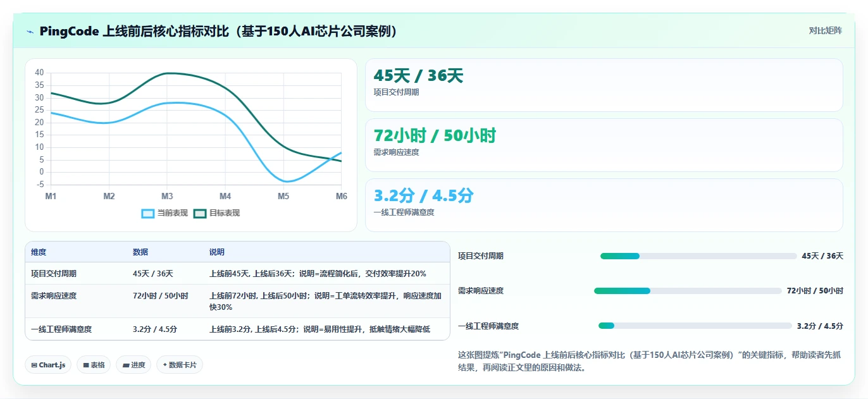
Task: Open the 3.2分 / 4.5分 satisfaction card
Action: point(604,205)
